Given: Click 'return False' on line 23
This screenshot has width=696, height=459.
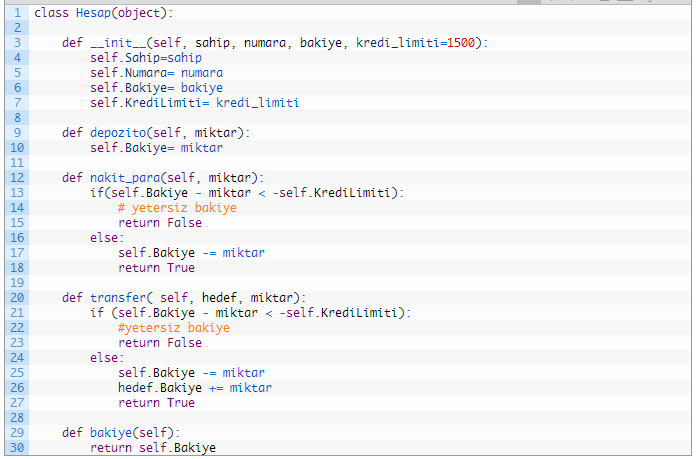Looking at the screenshot, I should pos(160,343).
